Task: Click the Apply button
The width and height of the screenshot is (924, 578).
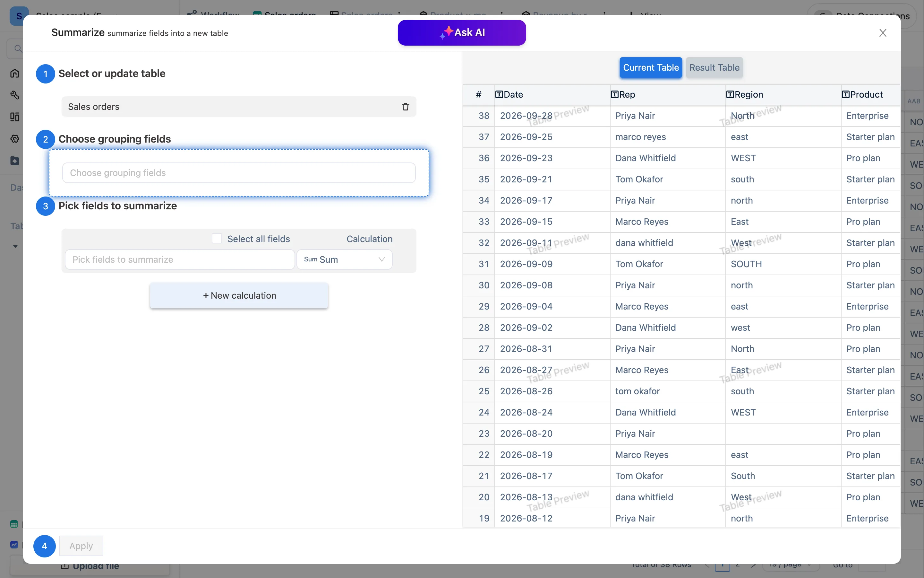Action: point(81,546)
